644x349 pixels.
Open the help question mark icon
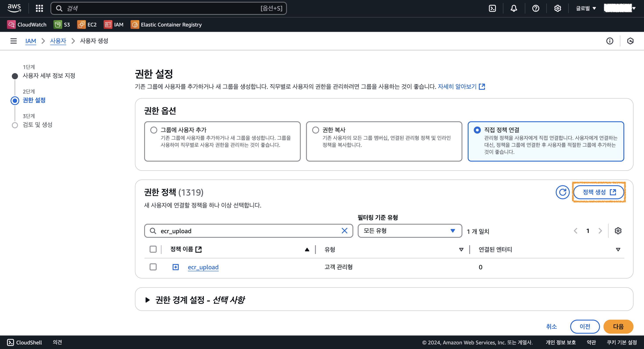point(536,9)
